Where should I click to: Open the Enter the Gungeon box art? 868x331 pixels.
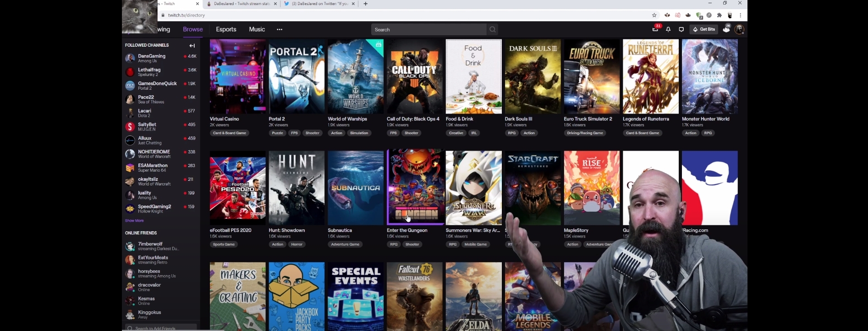click(x=415, y=188)
